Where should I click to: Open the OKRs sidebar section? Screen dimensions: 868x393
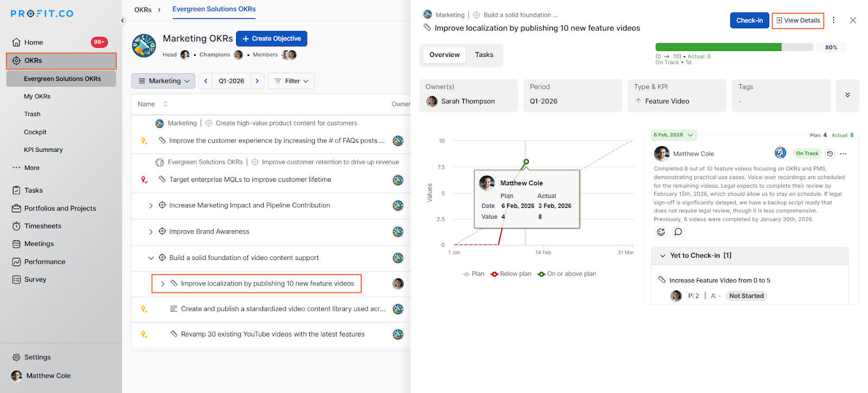[61, 61]
